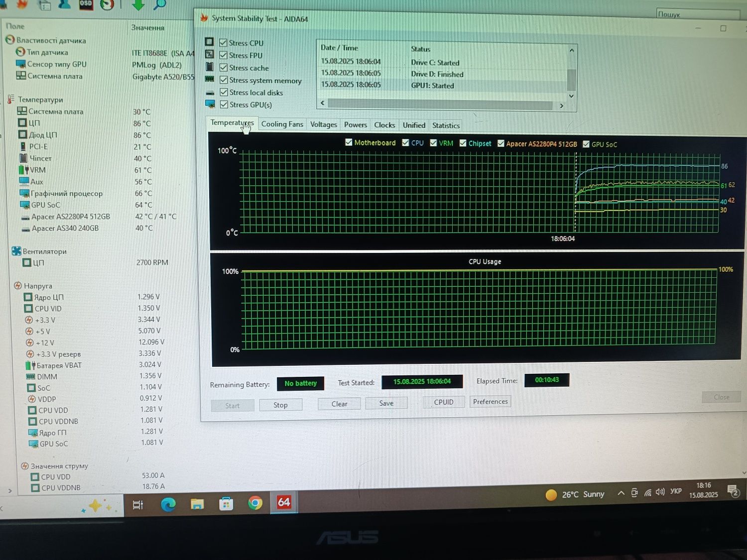Open File Explorer from taskbar

point(197,504)
